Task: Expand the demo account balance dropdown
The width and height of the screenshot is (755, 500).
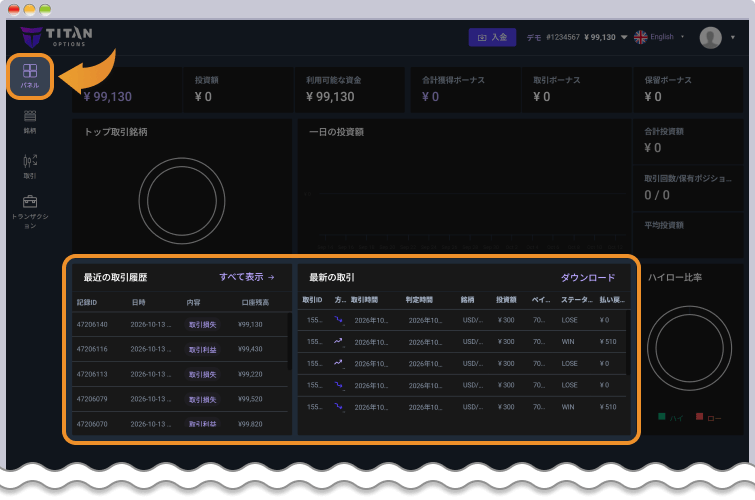Action: point(624,37)
